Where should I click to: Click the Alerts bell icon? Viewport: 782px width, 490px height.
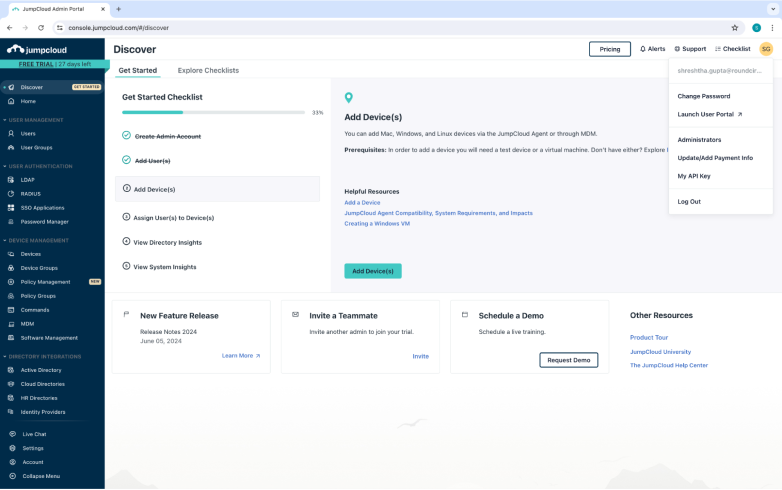(643, 49)
